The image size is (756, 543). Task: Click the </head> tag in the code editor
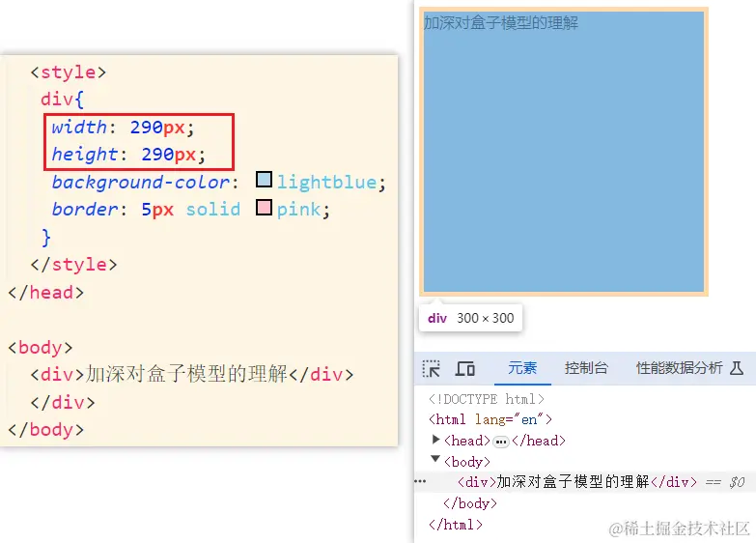coord(46,293)
